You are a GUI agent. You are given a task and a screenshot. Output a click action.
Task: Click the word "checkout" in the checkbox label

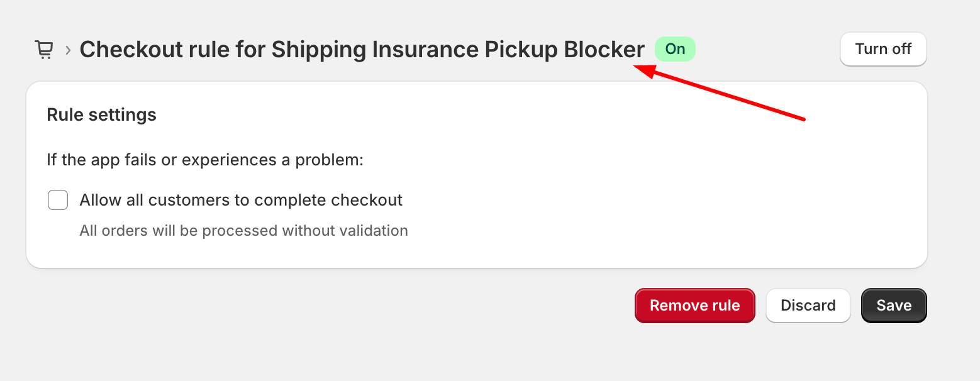(x=367, y=201)
